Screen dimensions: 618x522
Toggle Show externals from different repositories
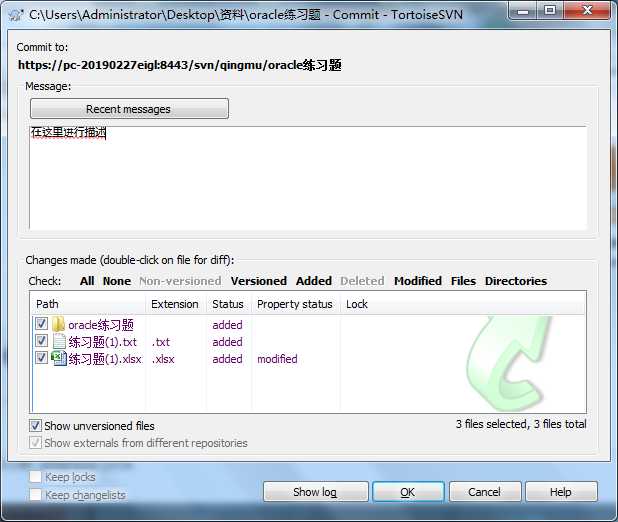35,442
